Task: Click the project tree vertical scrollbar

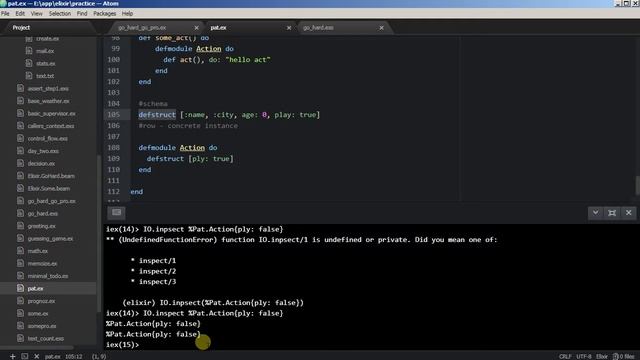Action: click(x=98, y=233)
